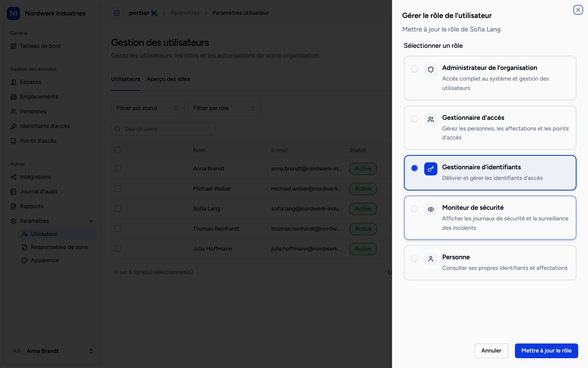Screen dimensions: 588x368
Task: Collapse the Paramètres submenu chevron
Action: click(91, 221)
